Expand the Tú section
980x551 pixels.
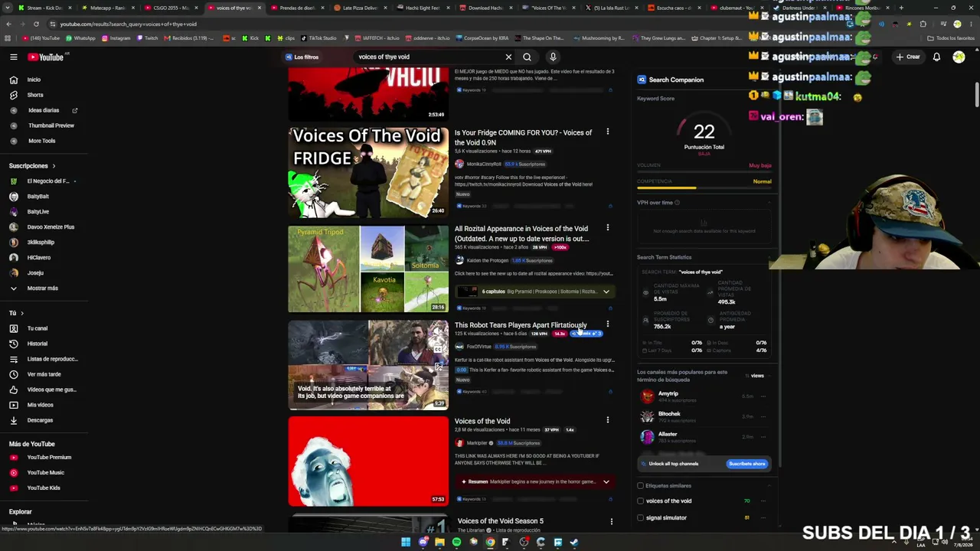(x=16, y=313)
